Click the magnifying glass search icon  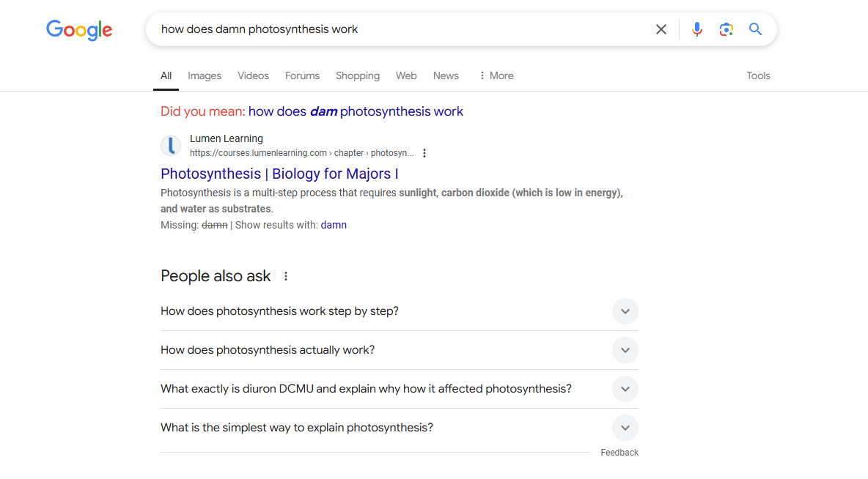[755, 29]
